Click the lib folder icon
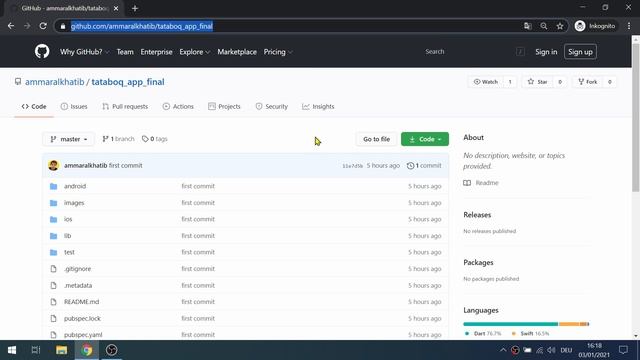Image resolution: width=640 pixels, height=360 pixels. (x=53, y=236)
